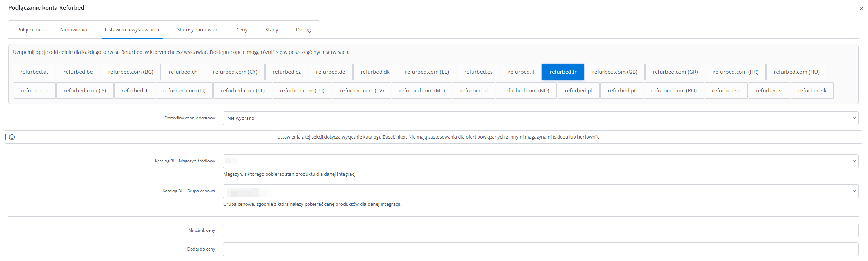Select the refurbed.ie marketplace
The width and height of the screenshot is (868, 261).
pyautogui.click(x=35, y=91)
